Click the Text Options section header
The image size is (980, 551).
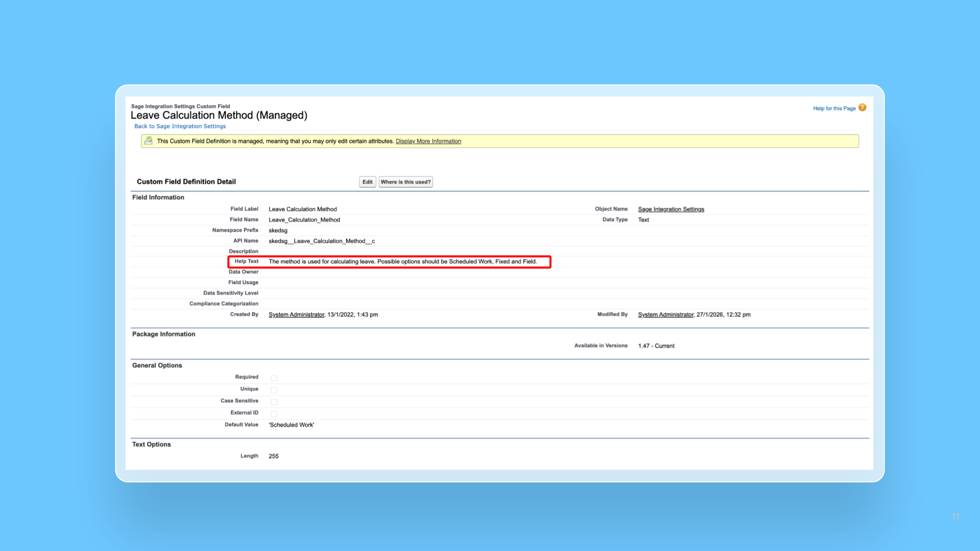point(152,444)
